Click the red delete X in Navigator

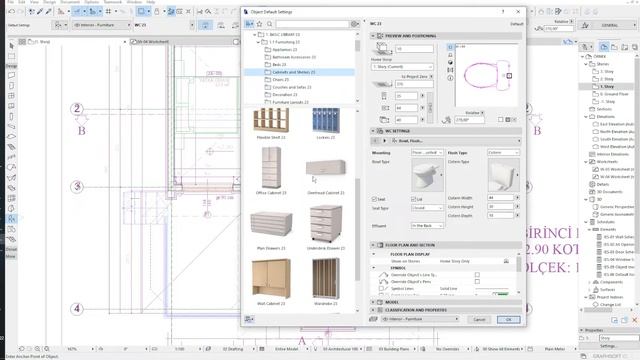(635, 320)
